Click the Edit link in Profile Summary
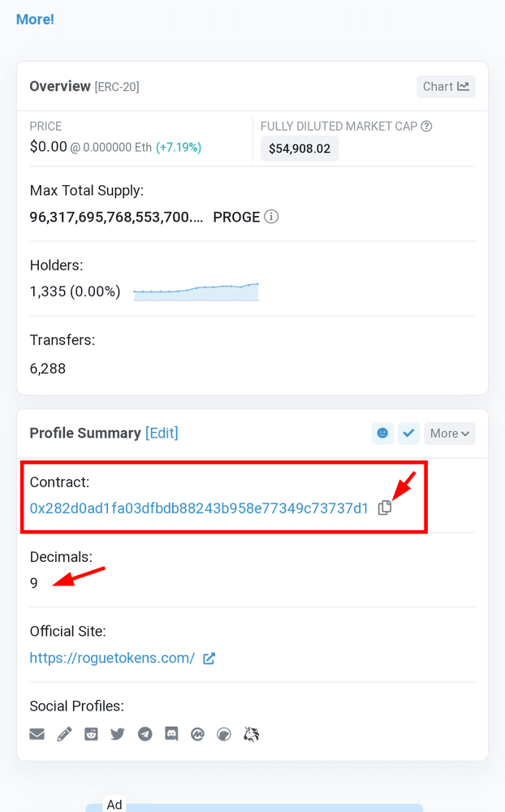505x812 pixels. 162,433
